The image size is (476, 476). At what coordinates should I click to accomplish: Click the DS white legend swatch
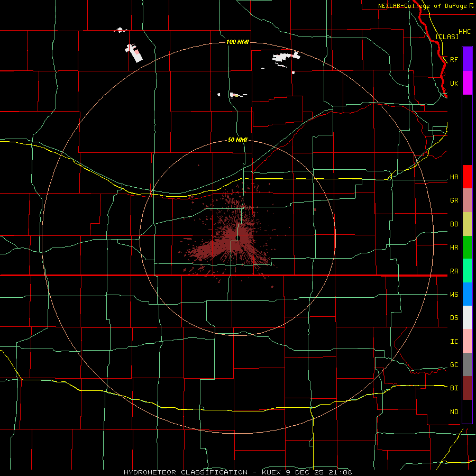tap(467, 317)
